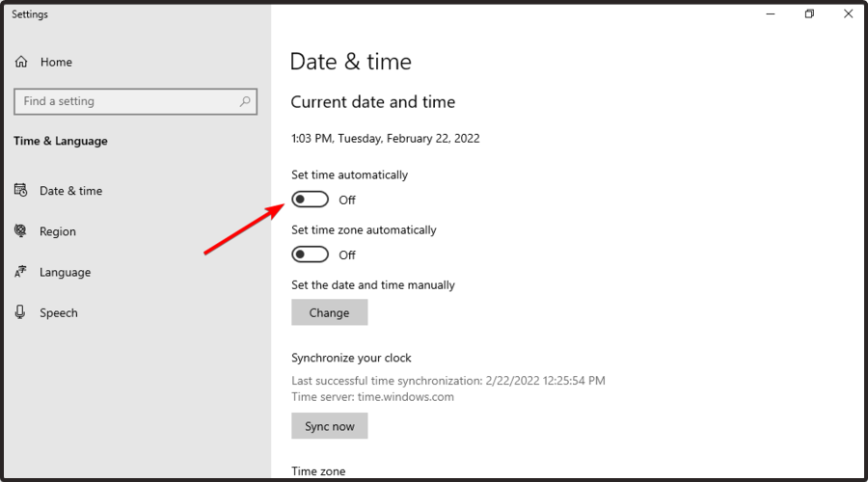Click the magnifier icon in search box
The height and width of the screenshot is (482, 868).
pos(245,101)
